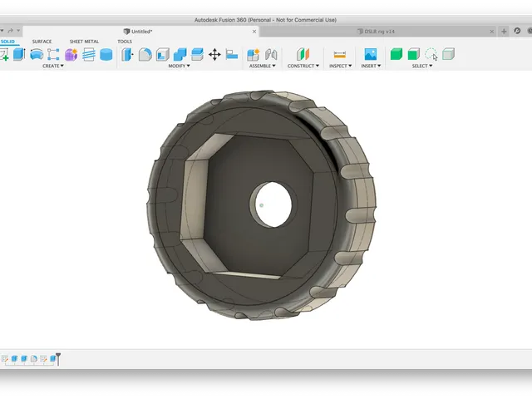Click the timeline playhead marker

tap(58, 359)
